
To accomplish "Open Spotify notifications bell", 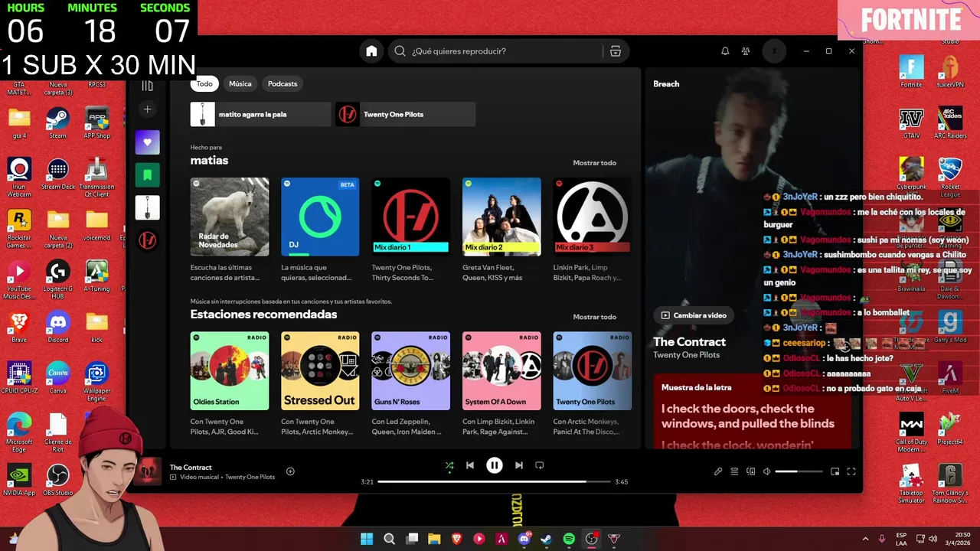I will [725, 51].
